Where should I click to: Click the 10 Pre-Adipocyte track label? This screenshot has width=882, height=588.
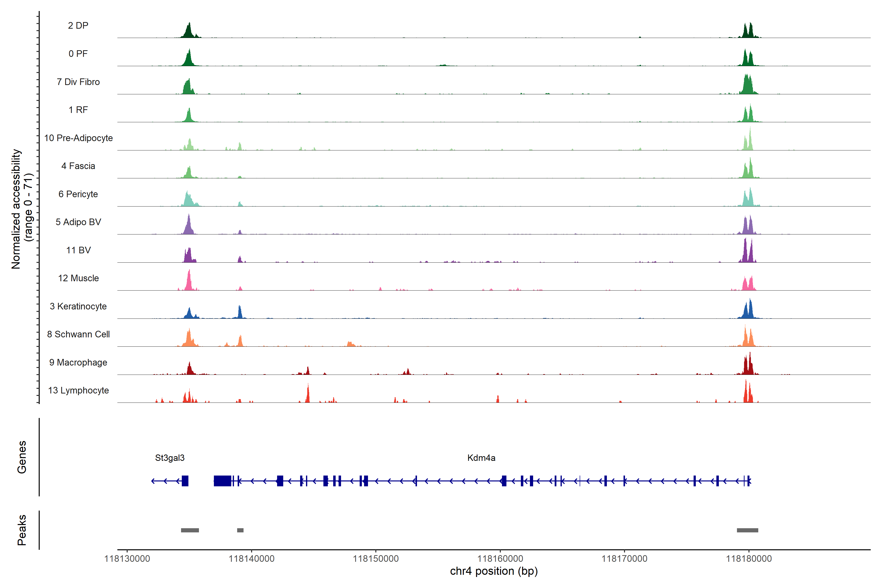coord(78,138)
